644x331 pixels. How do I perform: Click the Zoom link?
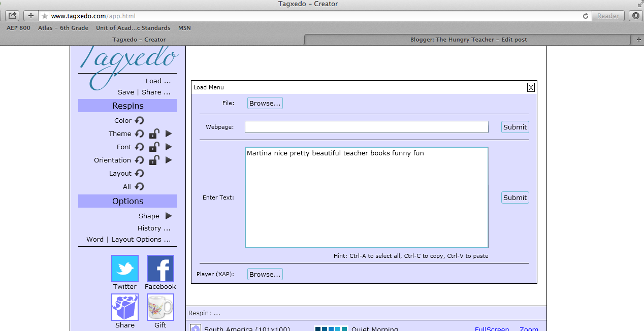[x=529, y=328]
